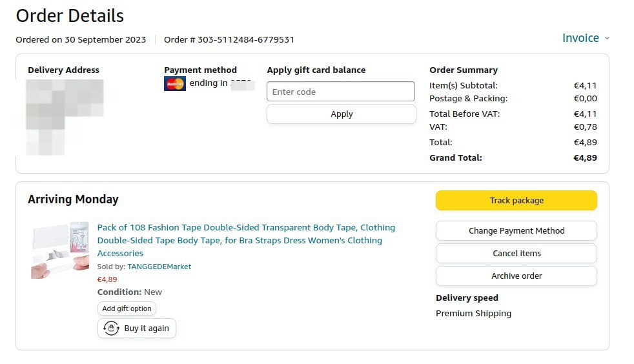Click the Mastercard logo icon
This screenshot has width=634, height=364.
175,83
